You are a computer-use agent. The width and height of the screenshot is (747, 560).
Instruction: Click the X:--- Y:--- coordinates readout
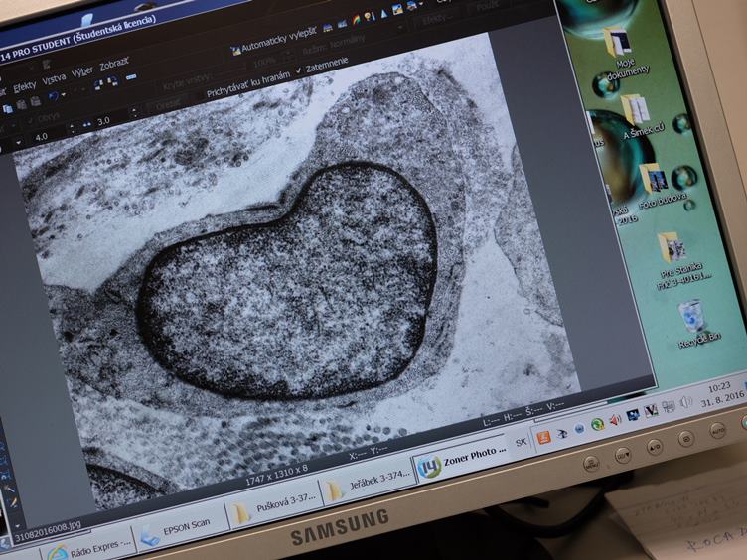(x=369, y=453)
